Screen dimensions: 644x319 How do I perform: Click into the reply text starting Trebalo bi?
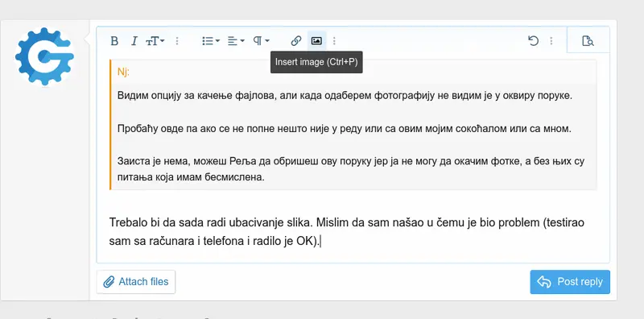[347, 232]
